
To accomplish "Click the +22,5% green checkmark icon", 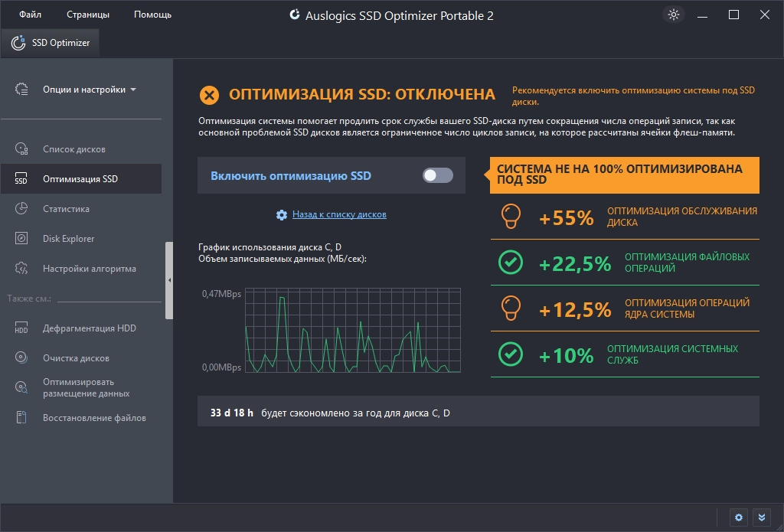I will (511, 263).
